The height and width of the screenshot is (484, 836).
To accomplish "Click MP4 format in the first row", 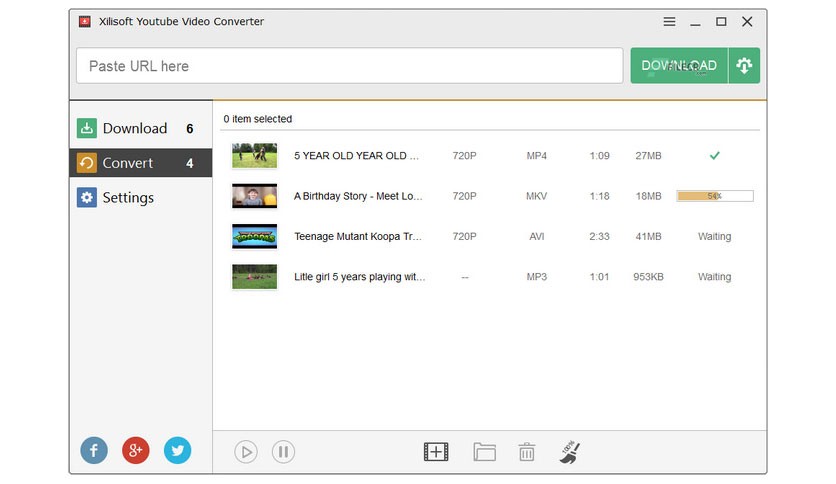I will [x=536, y=156].
